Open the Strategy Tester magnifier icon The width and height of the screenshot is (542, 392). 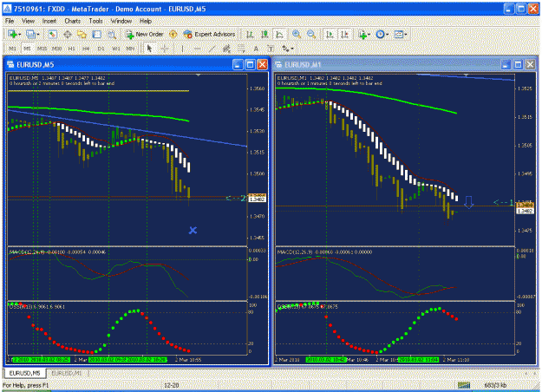point(112,34)
